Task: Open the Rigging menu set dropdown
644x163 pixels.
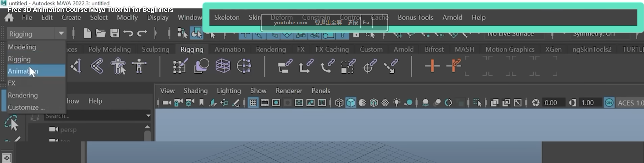Action: (x=37, y=34)
